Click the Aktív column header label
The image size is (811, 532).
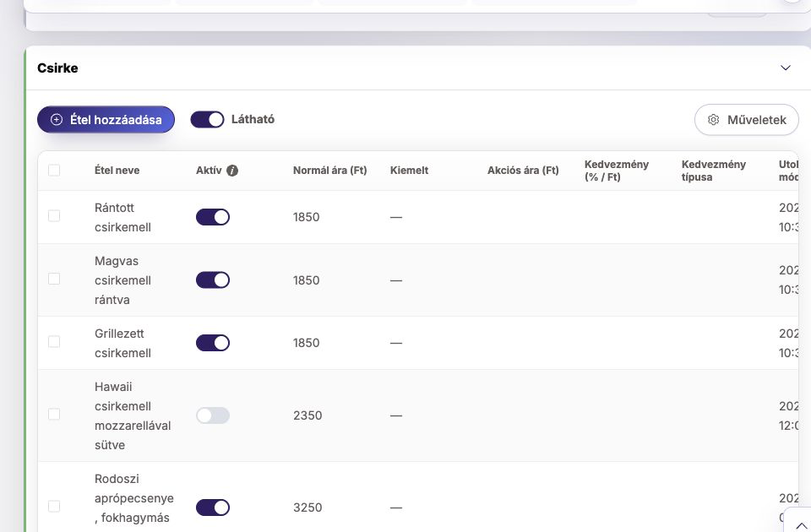(209, 171)
